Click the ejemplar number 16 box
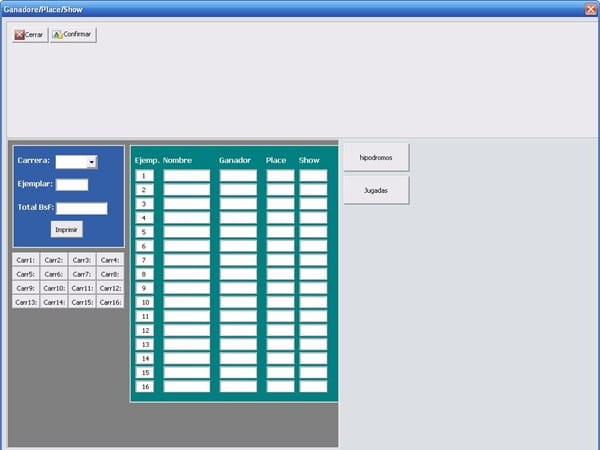600x450 pixels. [x=145, y=386]
